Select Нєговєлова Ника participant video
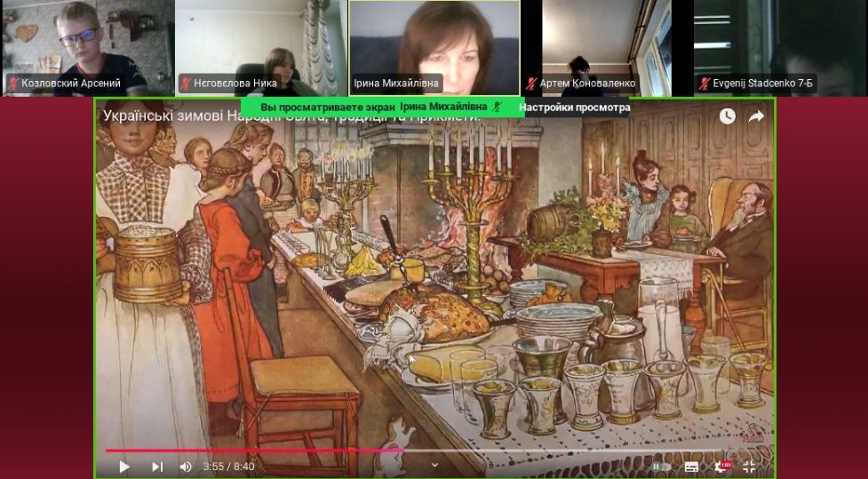The width and height of the screenshot is (868, 479). tap(261, 48)
